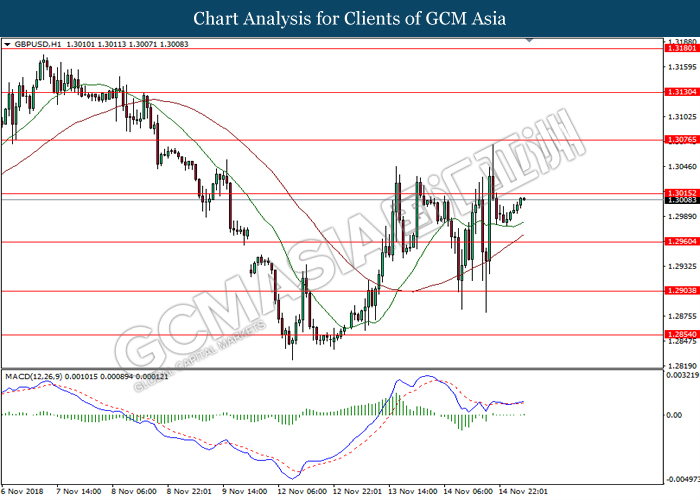Click the 8 Nov 06:00 time axis label

tap(134, 492)
